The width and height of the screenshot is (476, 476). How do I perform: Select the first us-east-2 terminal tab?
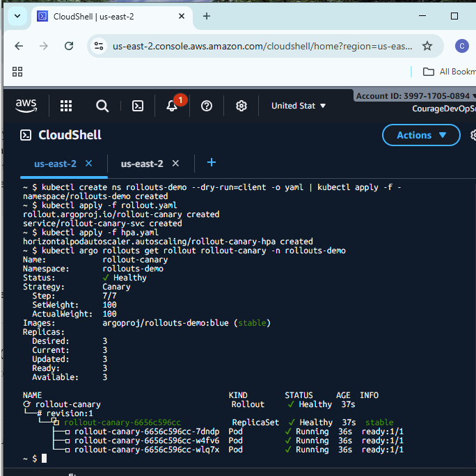[55, 164]
